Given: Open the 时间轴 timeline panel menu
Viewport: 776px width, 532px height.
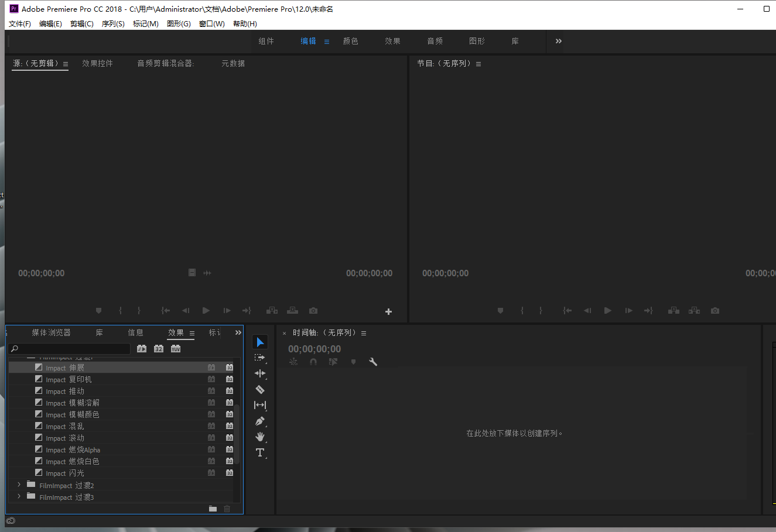Looking at the screenshot, I should 364,333.
